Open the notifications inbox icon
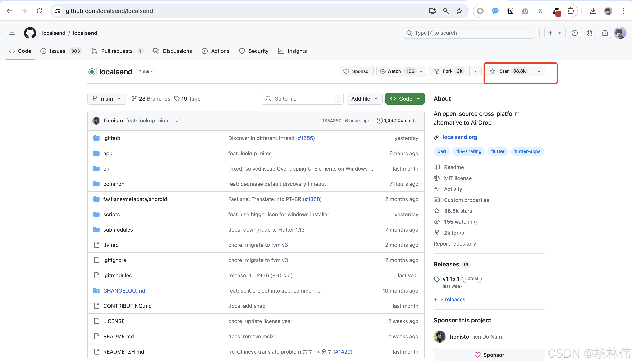 605,33
